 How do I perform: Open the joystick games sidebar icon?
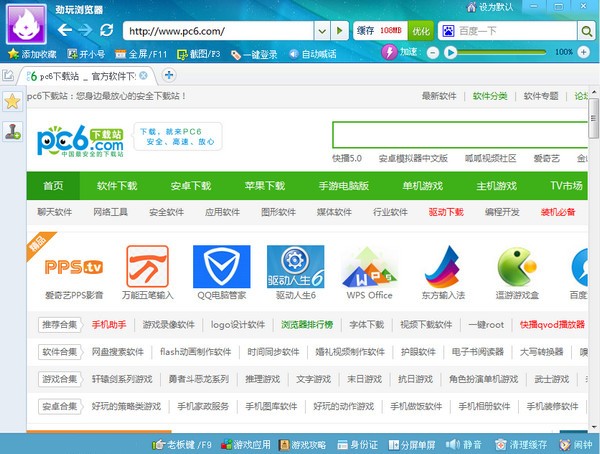coord(12,131)
